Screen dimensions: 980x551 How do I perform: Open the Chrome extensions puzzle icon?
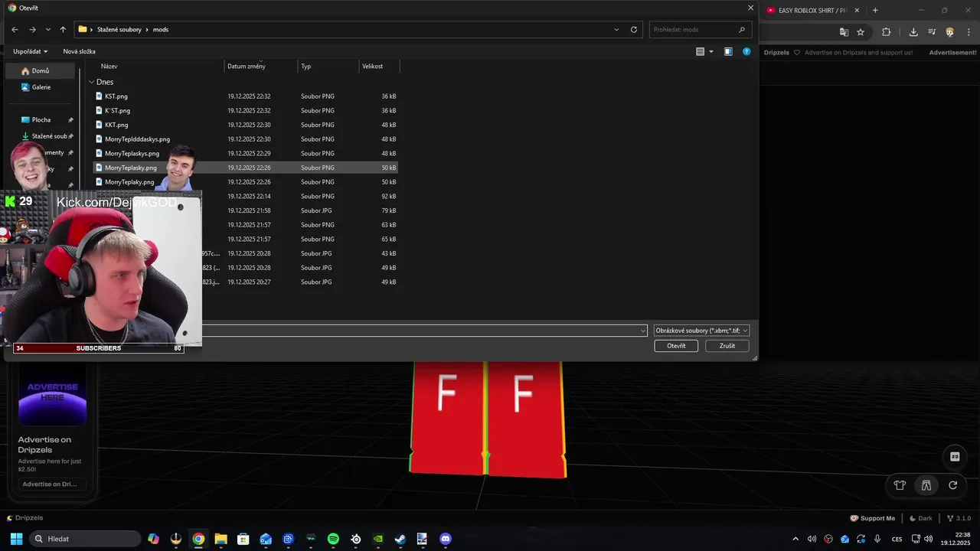point(886,32)
